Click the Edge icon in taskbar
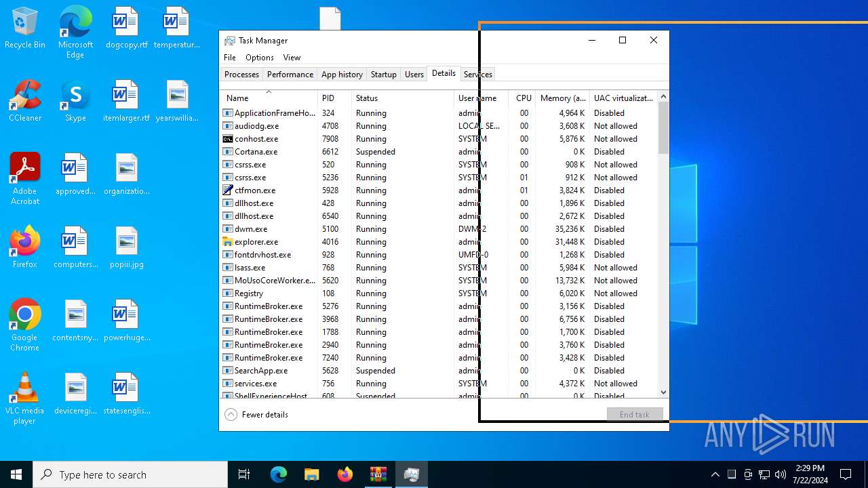 point(279,474)
